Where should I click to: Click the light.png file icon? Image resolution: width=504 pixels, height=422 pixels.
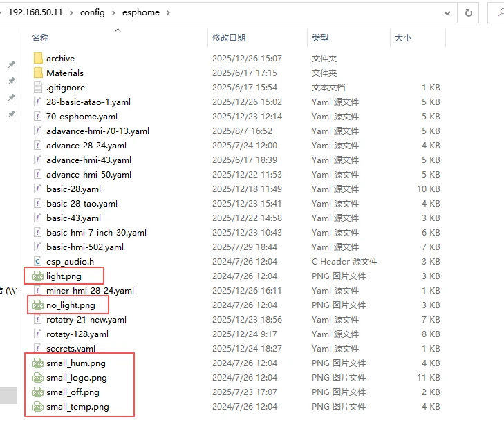[38, 276]
